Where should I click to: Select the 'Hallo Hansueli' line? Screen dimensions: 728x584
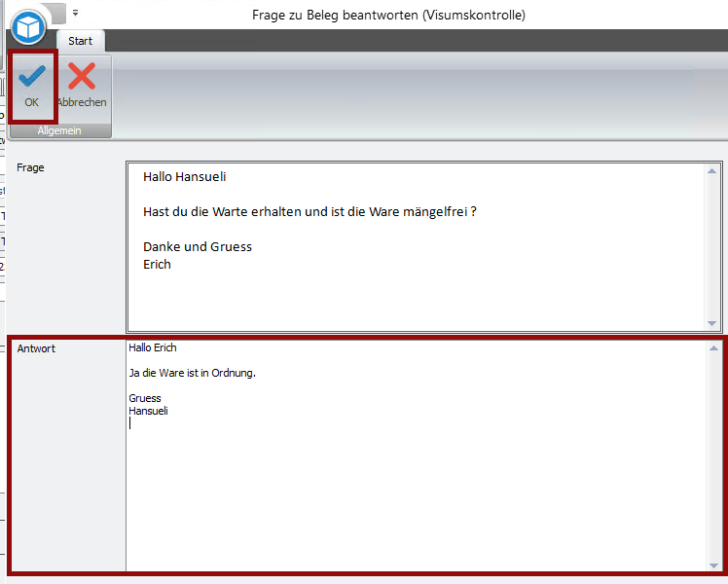[184, 177]
